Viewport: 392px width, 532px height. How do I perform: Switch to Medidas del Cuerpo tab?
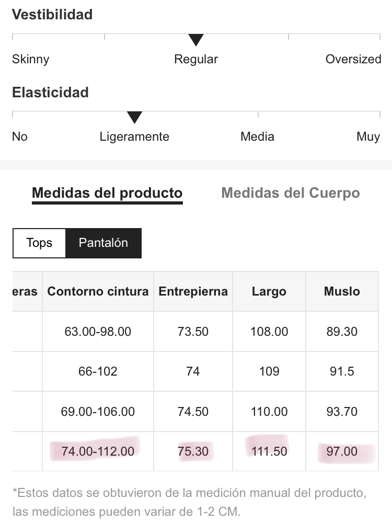(x=291, y=193)
